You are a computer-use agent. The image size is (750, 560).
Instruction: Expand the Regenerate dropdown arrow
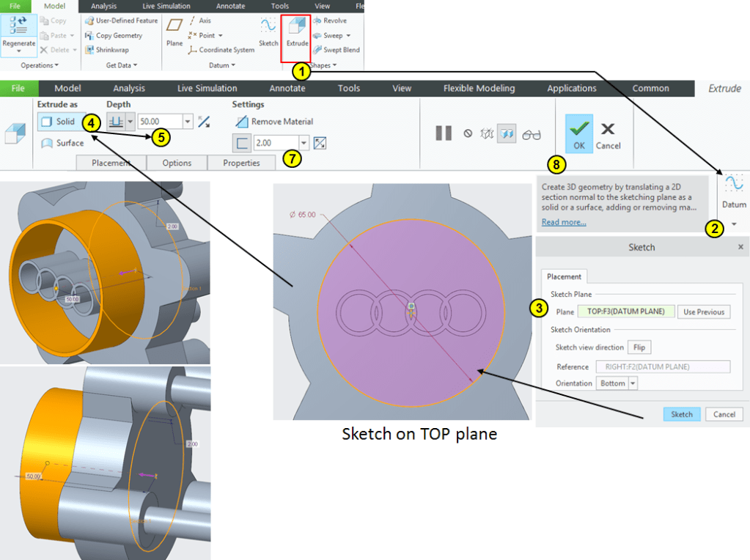pyautogui.click(x=19, y=52)
